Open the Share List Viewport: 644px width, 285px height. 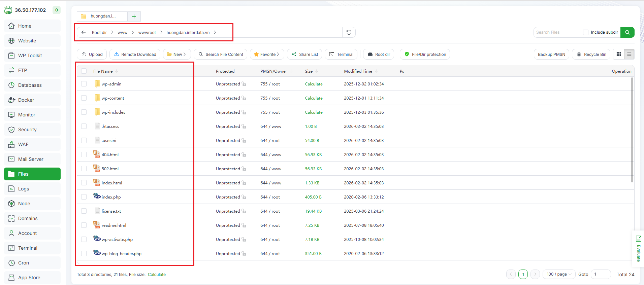(x=305, y=54)
